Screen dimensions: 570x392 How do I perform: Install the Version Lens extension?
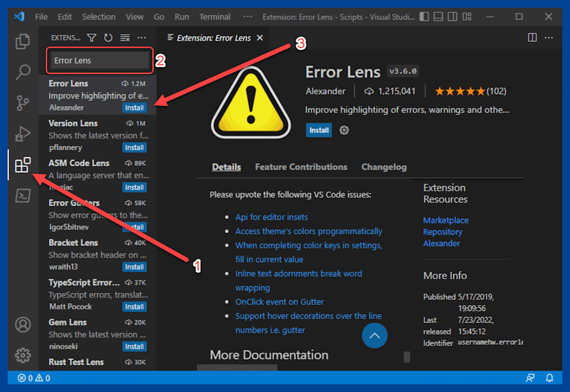[135, 148]
